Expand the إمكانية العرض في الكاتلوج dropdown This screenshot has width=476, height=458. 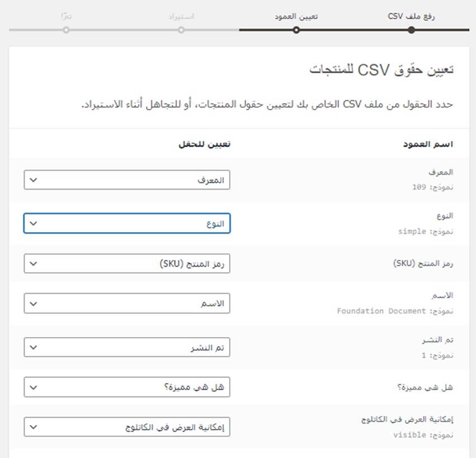pyautogui.click(x=127, y=427)
